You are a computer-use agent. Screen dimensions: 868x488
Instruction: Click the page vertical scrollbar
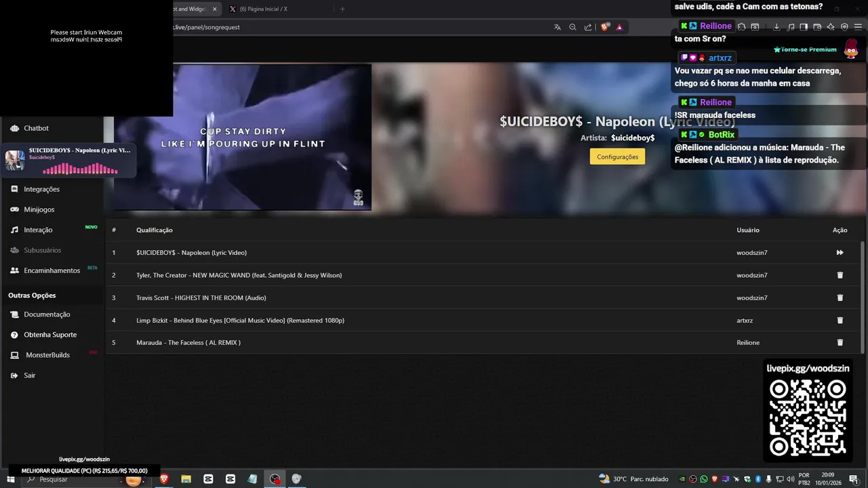(863, 298)
